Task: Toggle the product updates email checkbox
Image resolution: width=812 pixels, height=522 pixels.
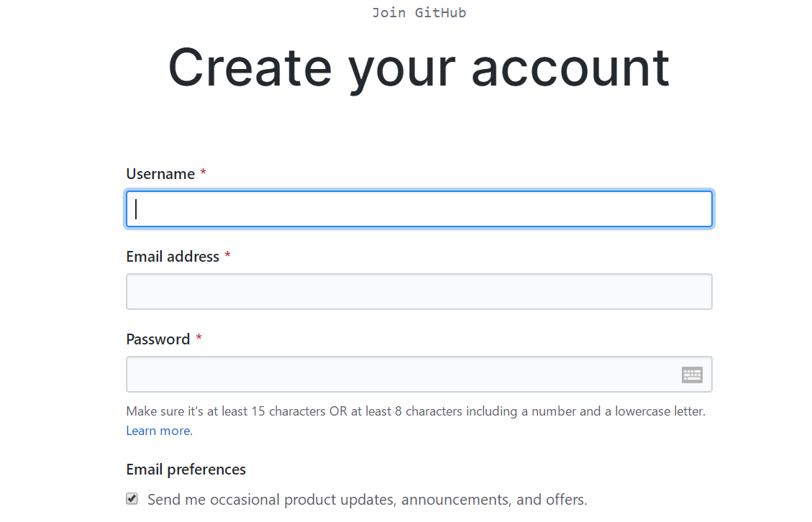Action: click(132, 499)
